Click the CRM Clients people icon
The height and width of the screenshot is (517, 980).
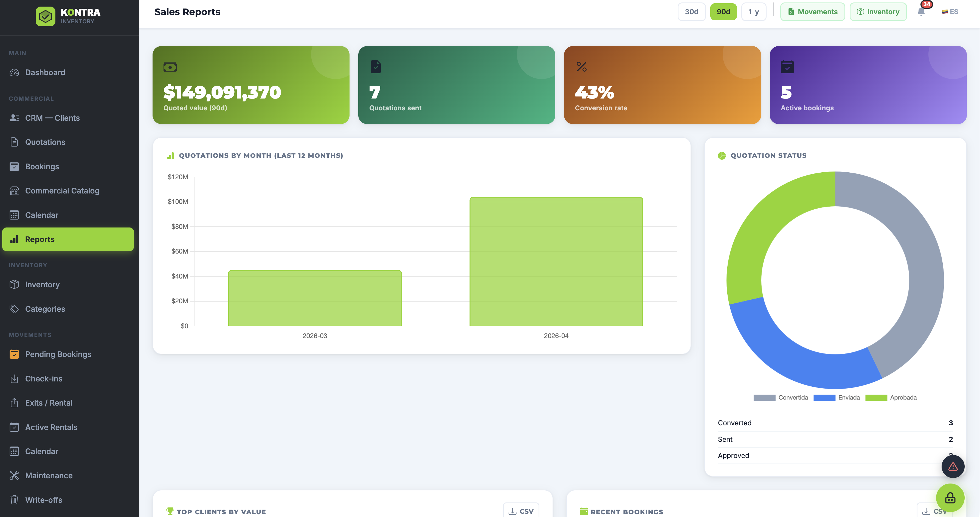click(15, 118)
